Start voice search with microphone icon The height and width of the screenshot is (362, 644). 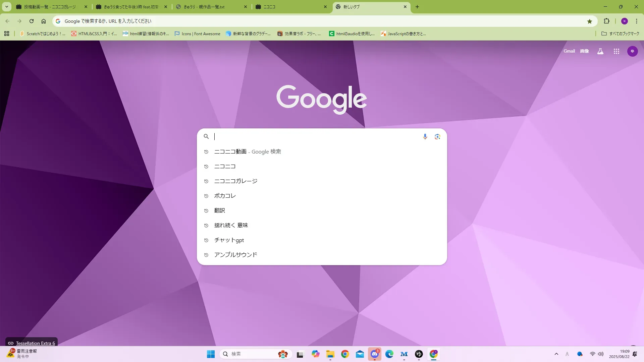click(x=425, y=136)
